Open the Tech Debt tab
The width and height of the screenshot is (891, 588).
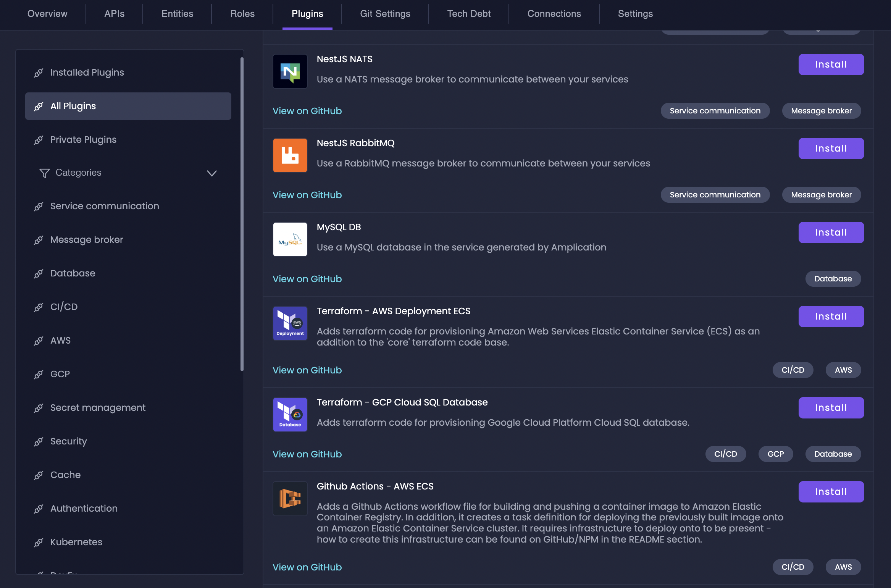(469, 14)
